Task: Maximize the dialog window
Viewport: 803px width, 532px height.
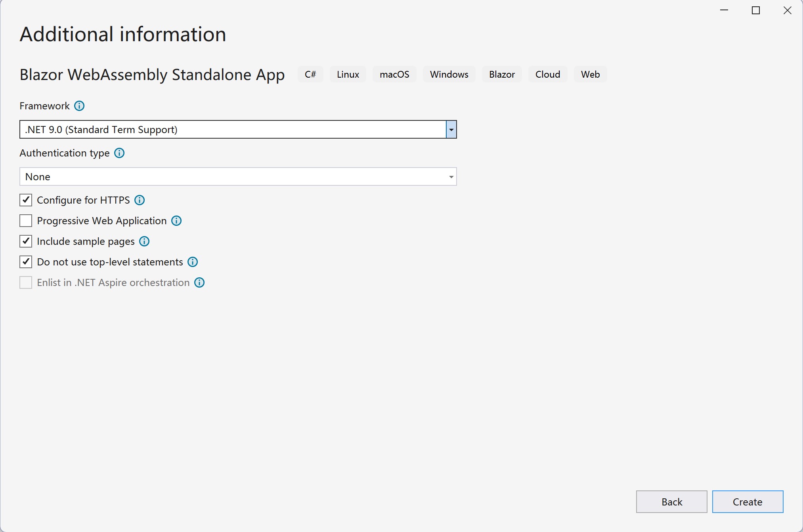Action: [756, 11]
